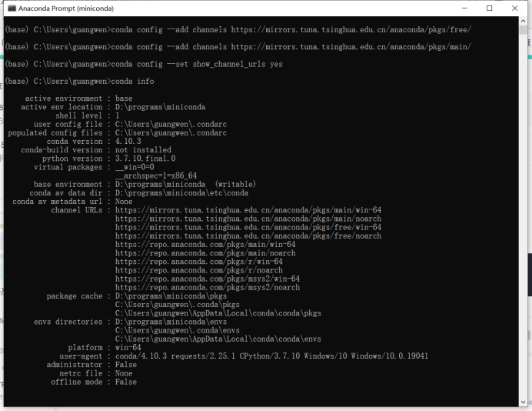This screenshot has height=411, width=532.
Task: Click conda version 4.10.3
Action: pos(128,142)
